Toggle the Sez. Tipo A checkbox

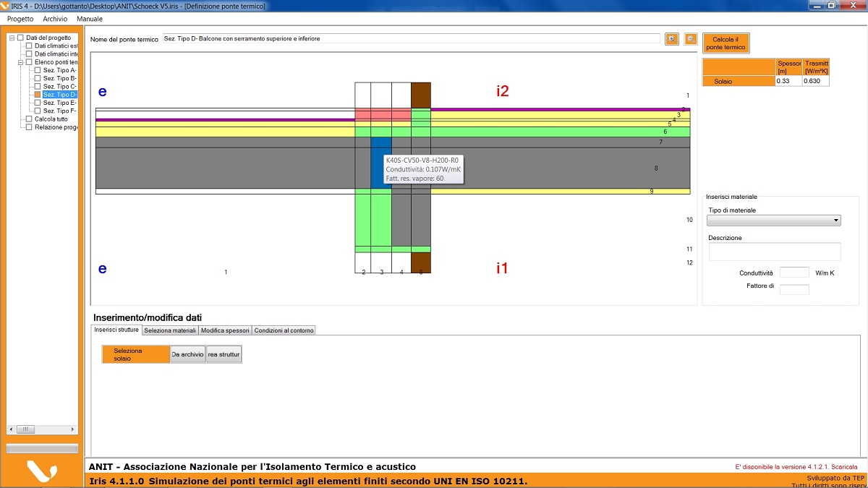click(38, 70)
